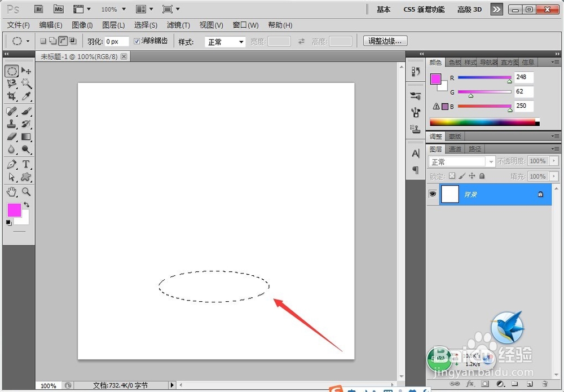Select the Healing Brush tool
Image resolution: width=564 pixels, height=392 pixels.
(x=11, y=111)
